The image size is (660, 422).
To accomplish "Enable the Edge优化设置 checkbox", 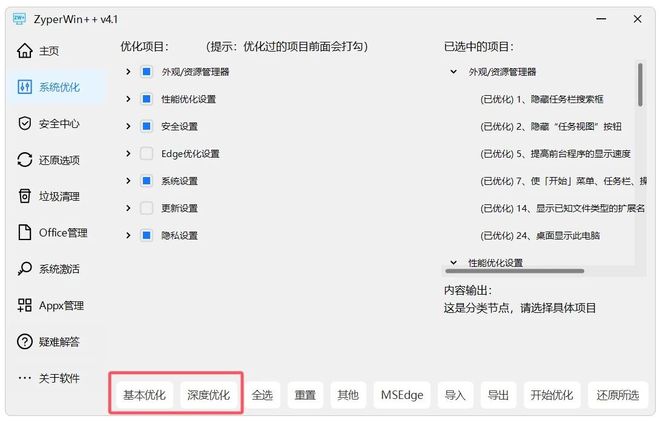I will 146,154.
